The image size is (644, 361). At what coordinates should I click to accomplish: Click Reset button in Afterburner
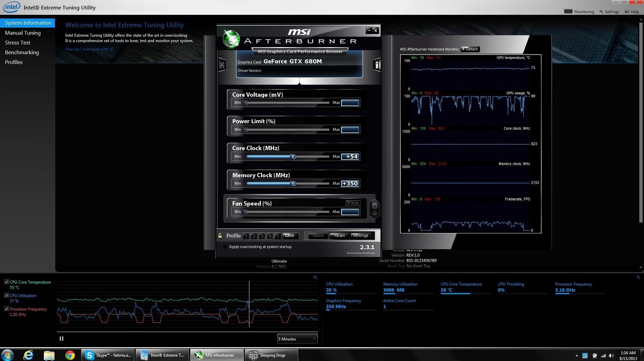click(x=339, y=236)
